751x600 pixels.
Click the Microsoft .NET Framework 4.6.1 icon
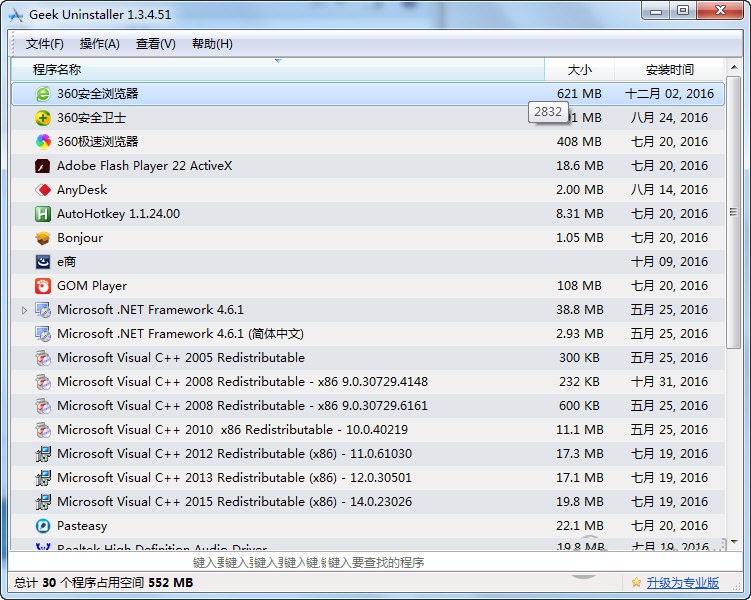(x=43, y=310)
